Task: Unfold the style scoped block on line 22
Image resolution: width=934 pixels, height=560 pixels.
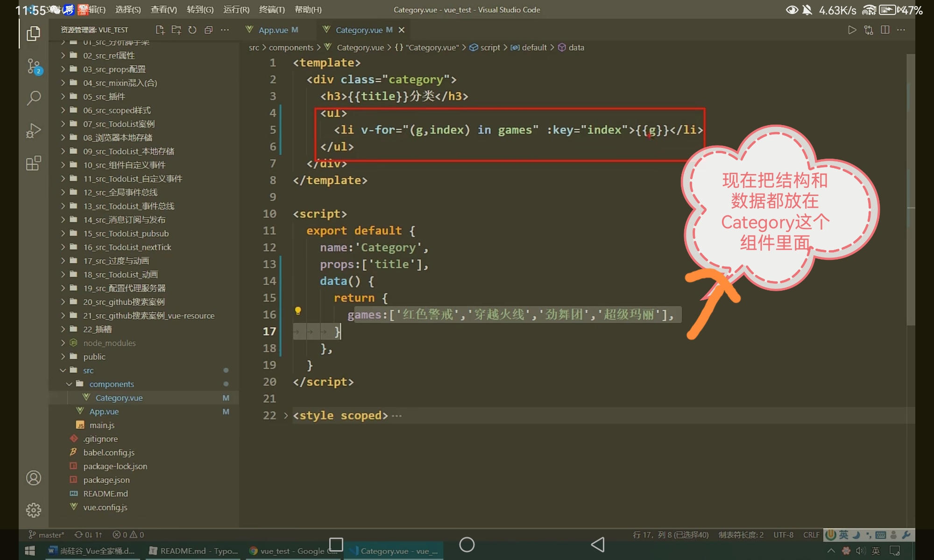Action: click(286, 415)
